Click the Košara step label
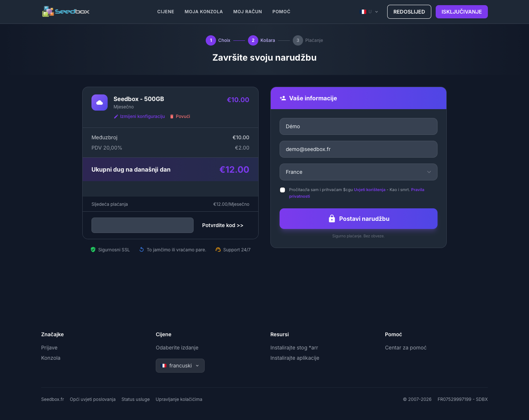The height and width of the screenshot is (420, 529). click(x=268, y=40)
